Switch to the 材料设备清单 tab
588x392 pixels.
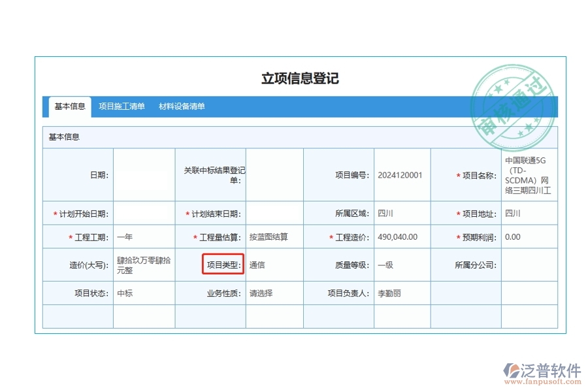click(x=181, y=106)
